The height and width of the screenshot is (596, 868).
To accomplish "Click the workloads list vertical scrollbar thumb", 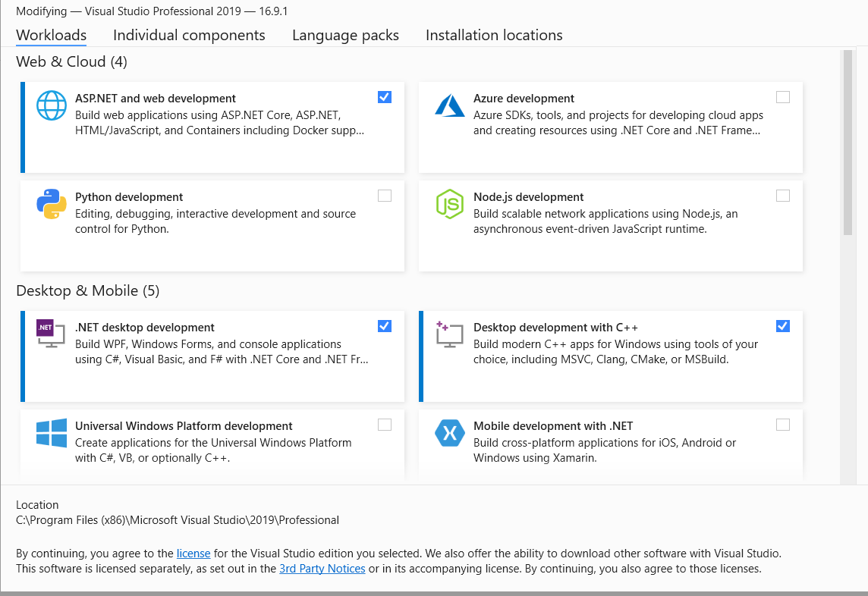I will [848, 143].
